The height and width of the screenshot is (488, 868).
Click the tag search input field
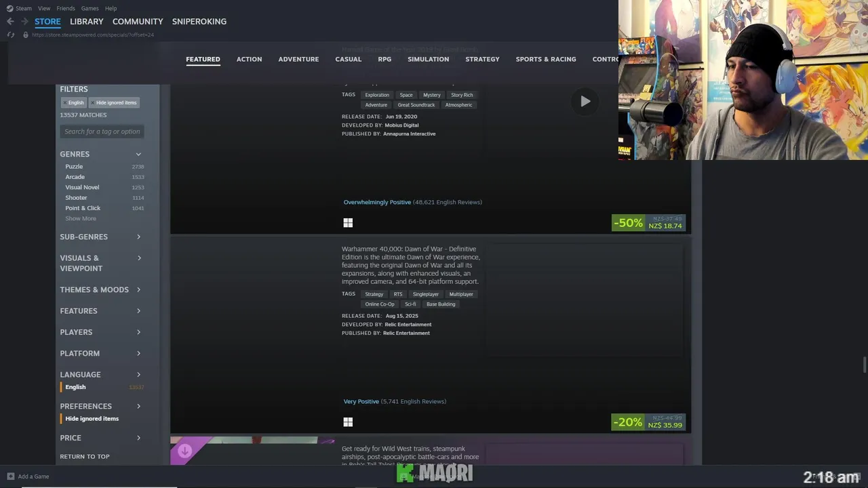(x=102, y=131)
